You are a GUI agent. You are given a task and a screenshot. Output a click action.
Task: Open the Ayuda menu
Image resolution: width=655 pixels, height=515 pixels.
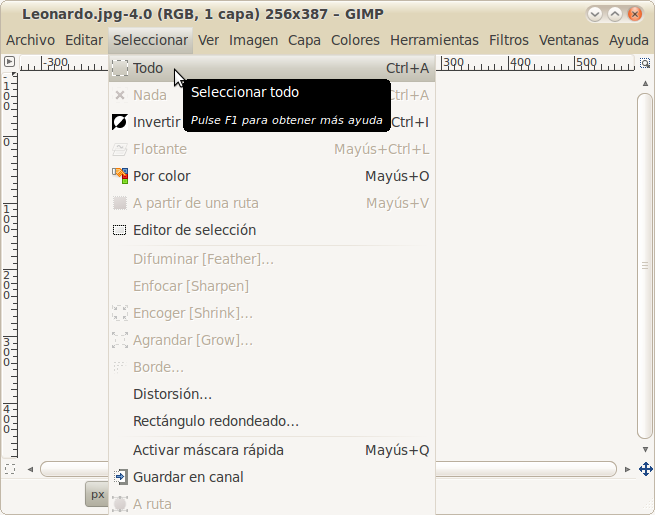pos(628,40)
